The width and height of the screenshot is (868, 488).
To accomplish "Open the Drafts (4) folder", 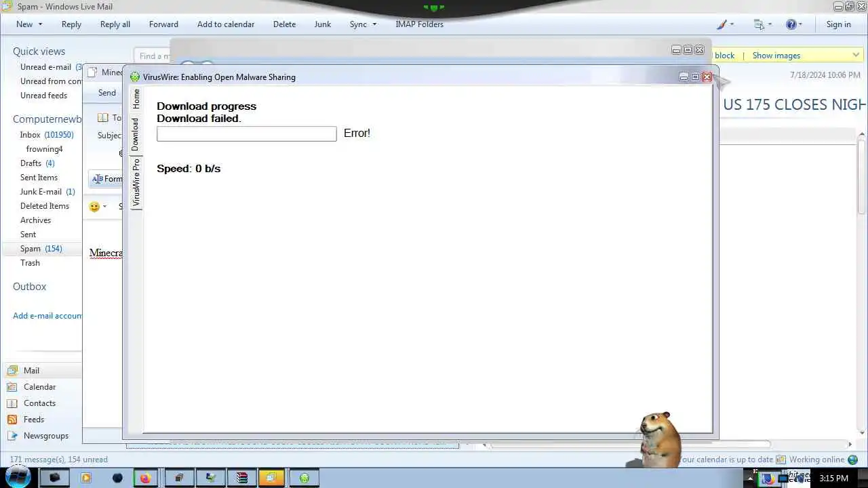I will coord(37,163).
